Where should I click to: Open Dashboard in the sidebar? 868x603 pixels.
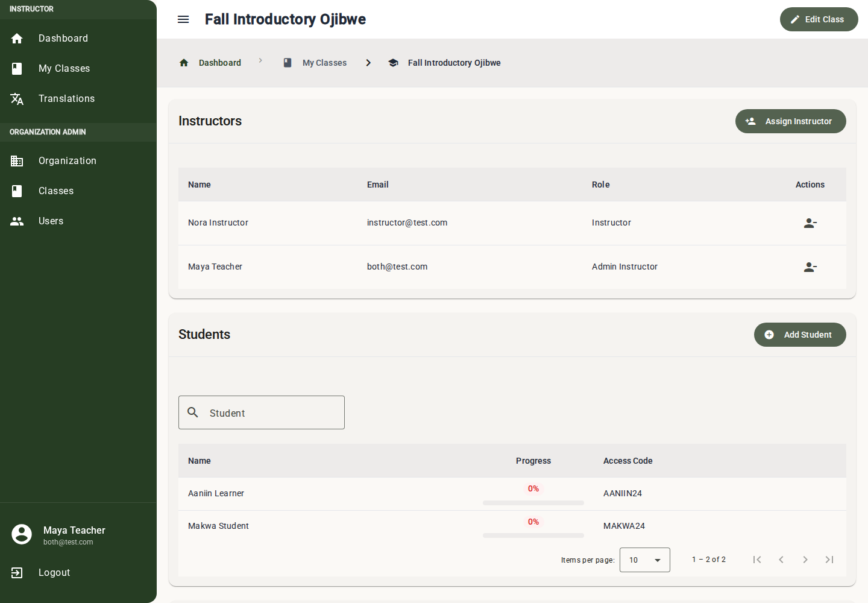tap(78, 39)
